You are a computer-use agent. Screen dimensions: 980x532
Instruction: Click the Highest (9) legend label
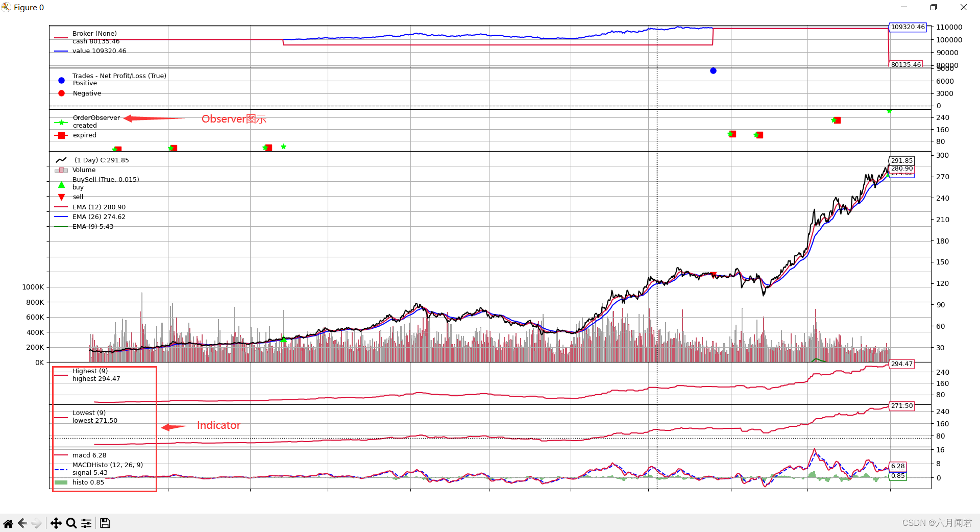[90, 371]
